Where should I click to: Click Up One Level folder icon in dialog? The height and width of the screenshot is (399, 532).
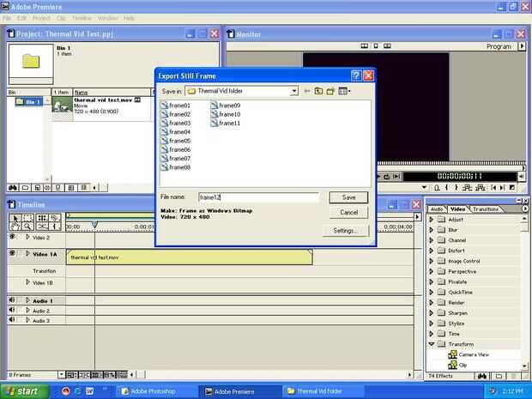(318, 91)
